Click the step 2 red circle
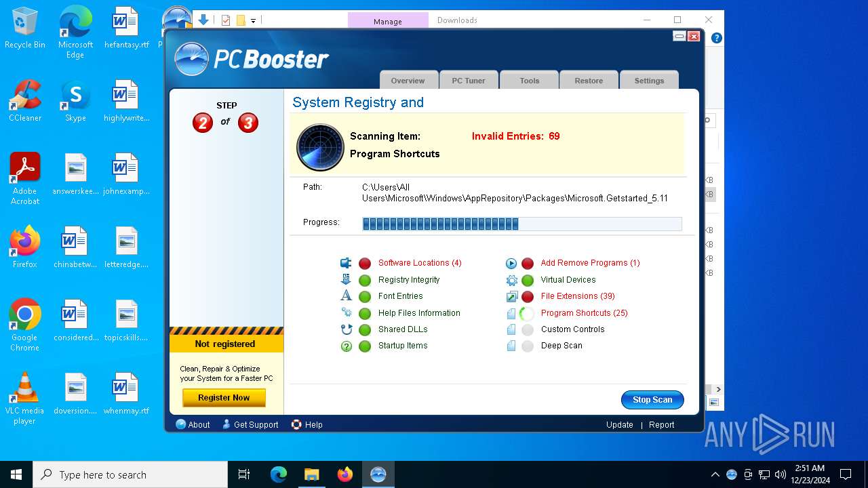 click(203, 123)
